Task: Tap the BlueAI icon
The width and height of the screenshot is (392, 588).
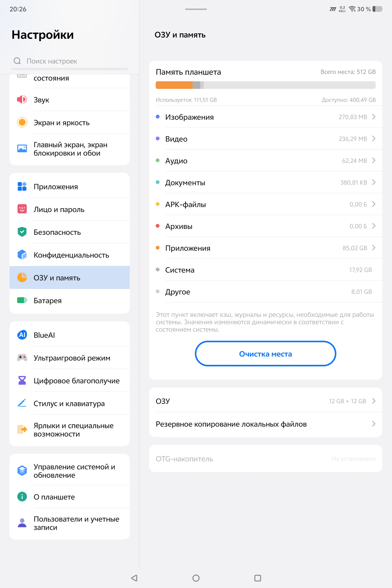Action: tap(22, 335)
